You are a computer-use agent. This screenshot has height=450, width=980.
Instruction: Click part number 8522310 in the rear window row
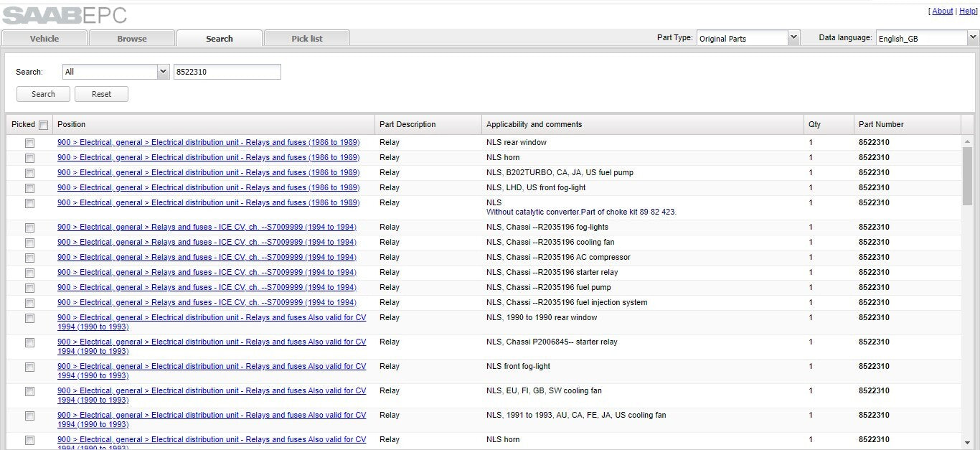point(874,142)
